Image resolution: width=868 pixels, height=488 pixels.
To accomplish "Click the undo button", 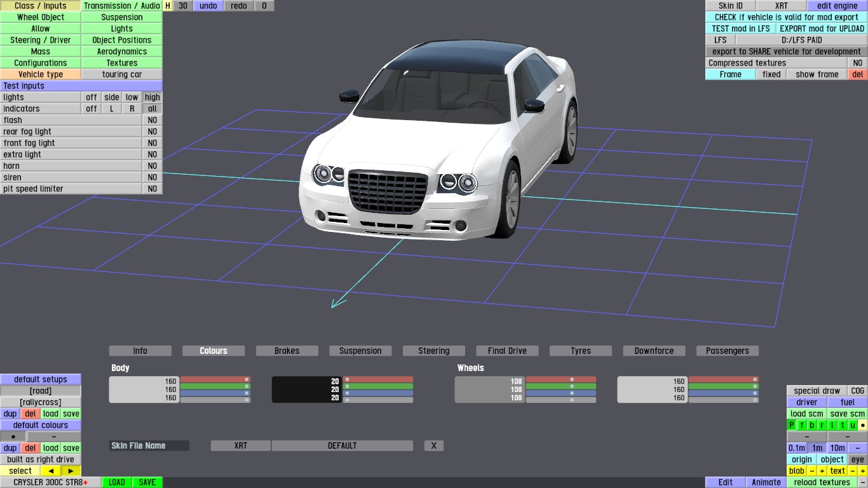I will [x=208, y=6].
